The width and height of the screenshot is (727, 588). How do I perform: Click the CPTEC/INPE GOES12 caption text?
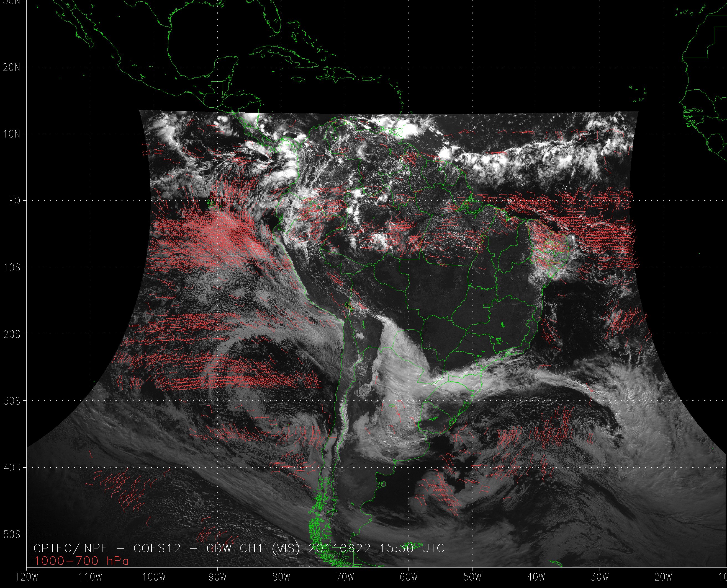(239, 548)
